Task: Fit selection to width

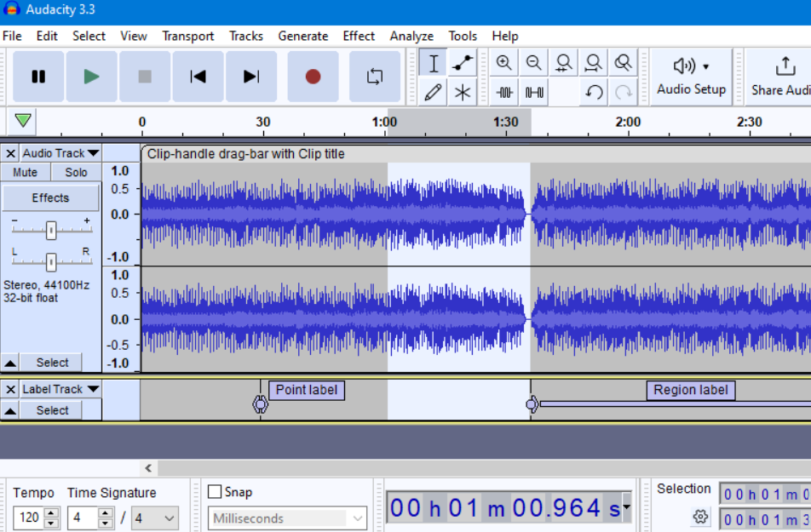Action: [x=564, y=63]
